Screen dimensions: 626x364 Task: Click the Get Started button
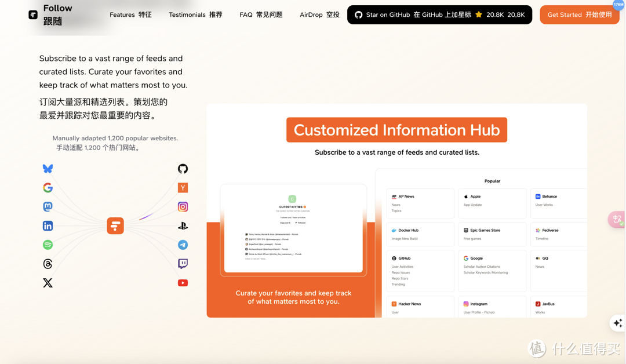(579, 14)
